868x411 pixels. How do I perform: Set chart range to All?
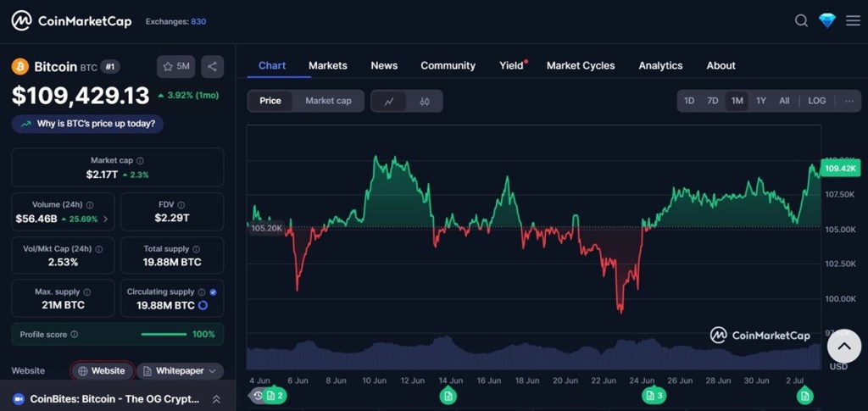(x=784, y=101)
